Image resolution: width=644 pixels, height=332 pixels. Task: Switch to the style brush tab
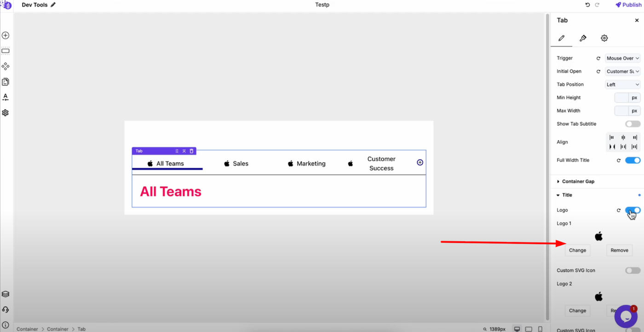583,38
